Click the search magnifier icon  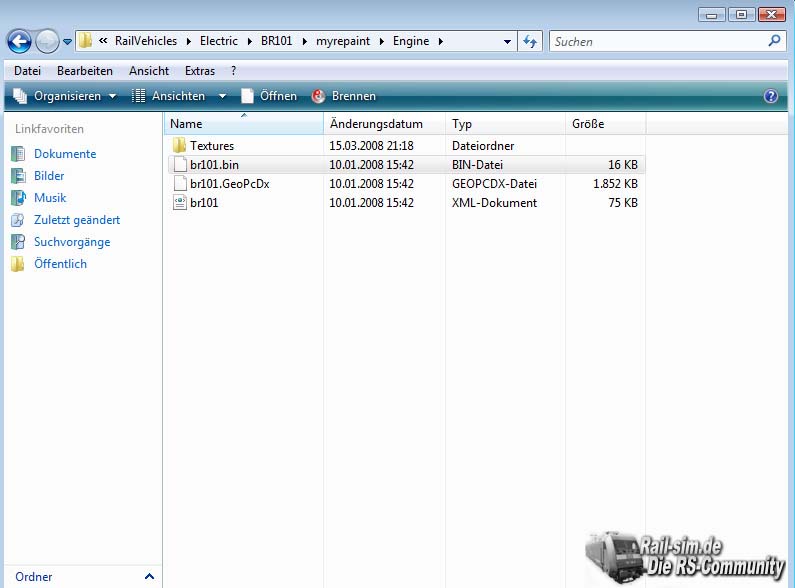click(x=774, y=41)
